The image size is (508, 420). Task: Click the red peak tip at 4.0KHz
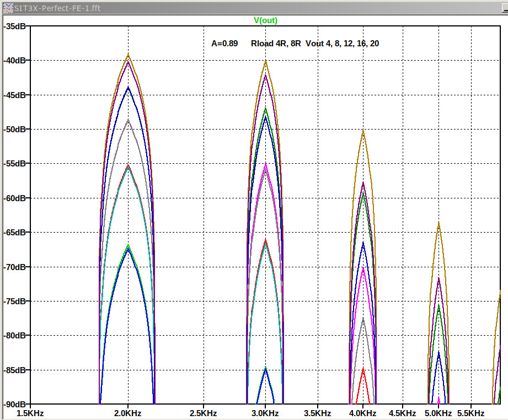pyautogui.click(x=363, y=369)
